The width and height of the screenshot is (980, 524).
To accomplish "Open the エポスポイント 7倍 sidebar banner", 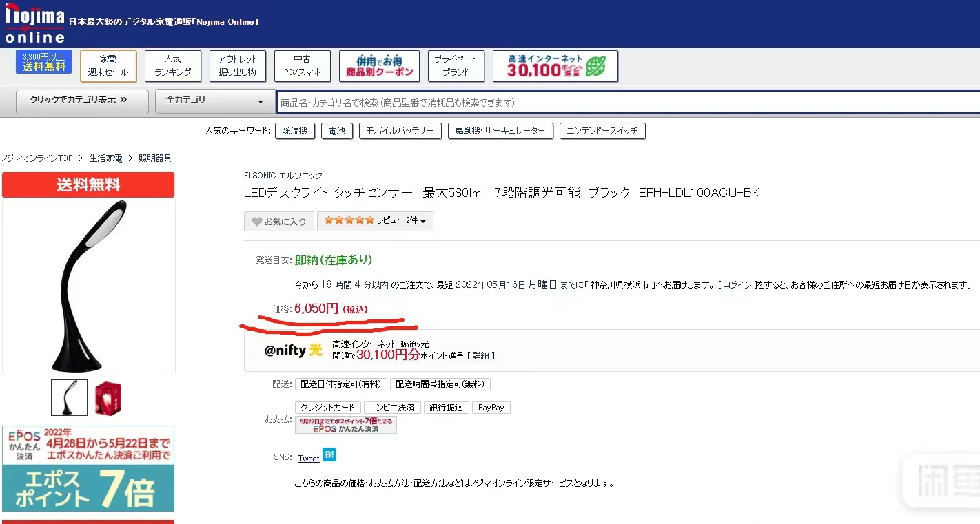I will (88, 469).
